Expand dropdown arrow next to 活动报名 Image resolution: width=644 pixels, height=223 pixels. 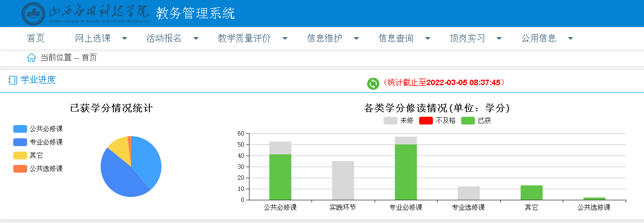196,39
